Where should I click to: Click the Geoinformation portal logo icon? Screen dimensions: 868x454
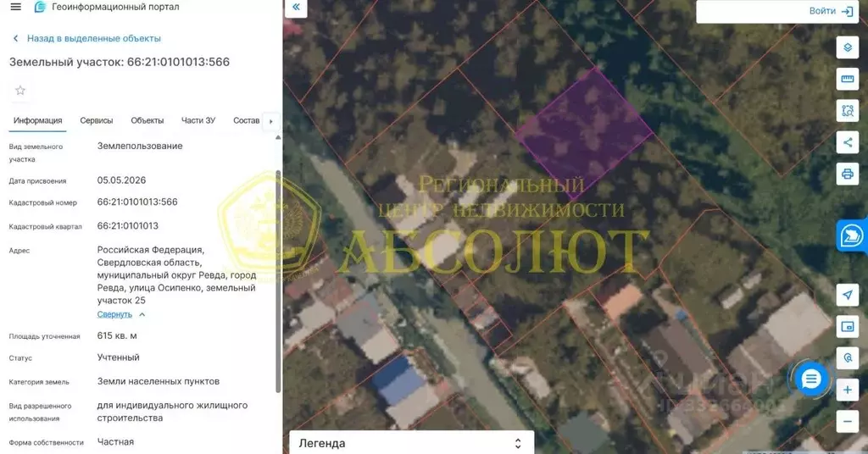coord(40,7)
